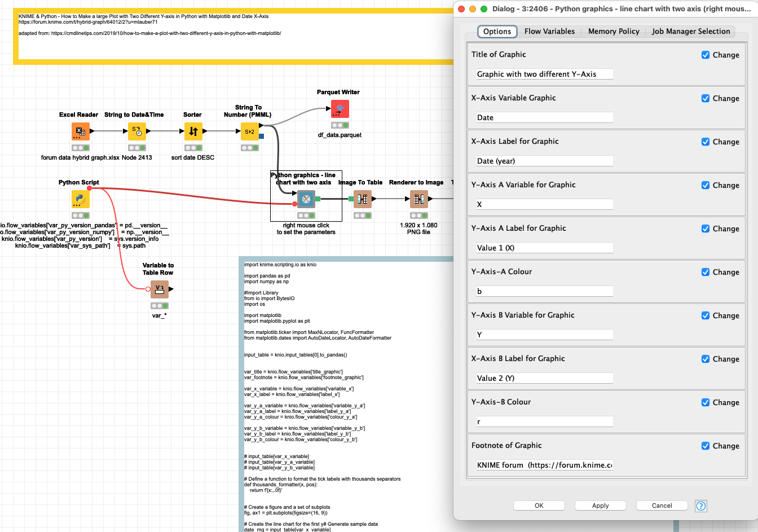Edit the Footnote of Graphic field
The width and height of the screenshot is (758, 532).
pos(544,465)
